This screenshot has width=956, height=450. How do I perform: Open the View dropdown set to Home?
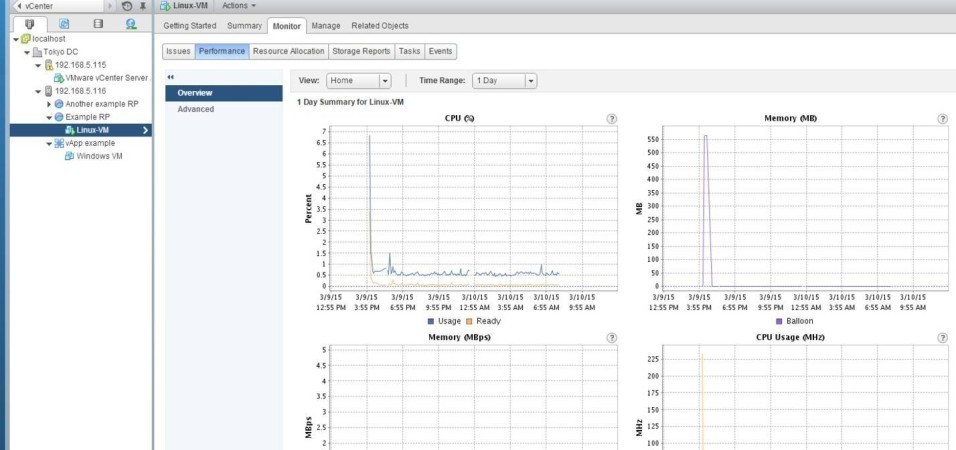[x=358, y=80]
